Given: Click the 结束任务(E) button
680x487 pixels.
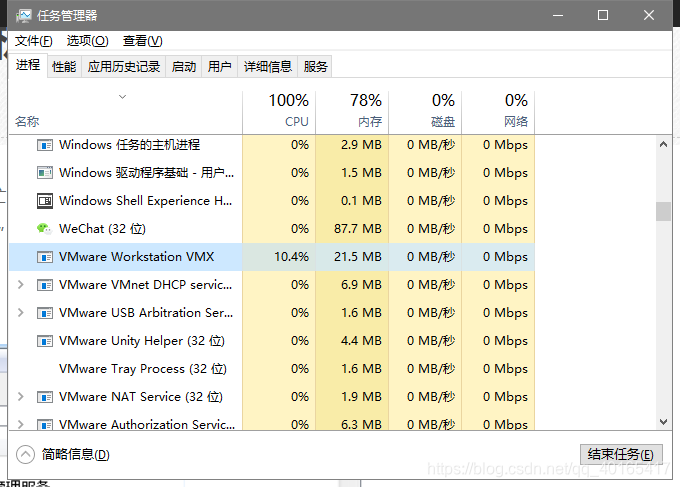Looking at the screenshot, I should click(x=621, y=454).
